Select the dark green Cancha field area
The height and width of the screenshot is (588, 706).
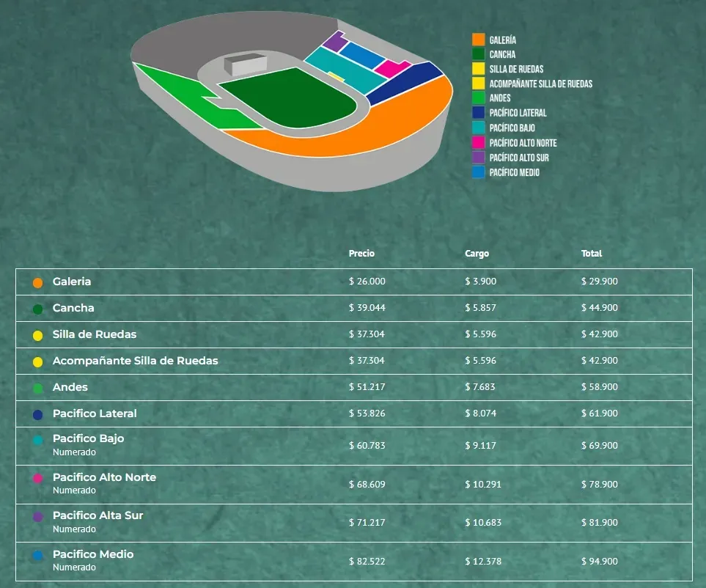pos(288,98)
